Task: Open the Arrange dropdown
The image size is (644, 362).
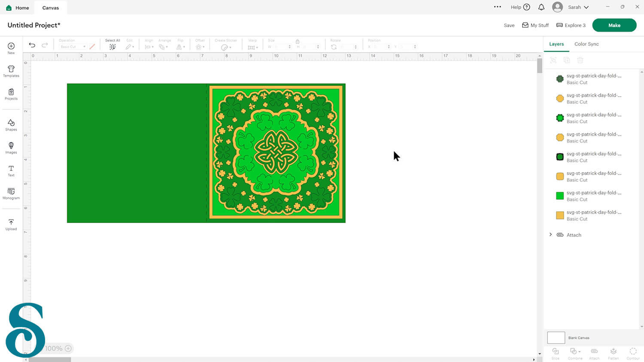Action: click(x=163, y=47)
